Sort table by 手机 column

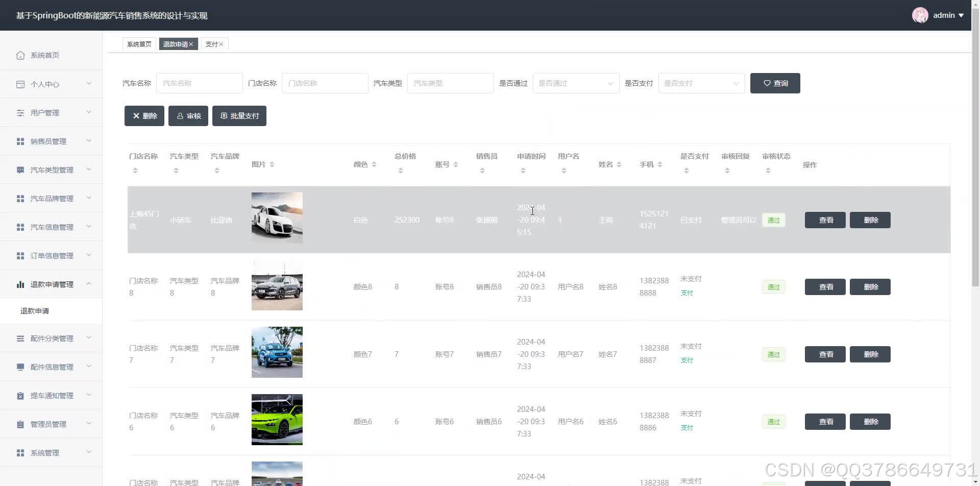[x=660, y=164]
